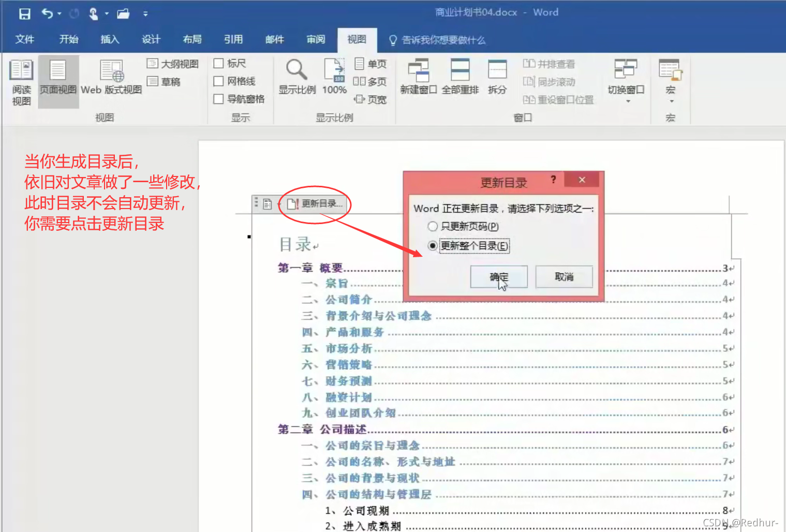The height and width of the screenshot is (532, 786).
Task: Click 取消 in update dialog
Action: coord(563,277)
